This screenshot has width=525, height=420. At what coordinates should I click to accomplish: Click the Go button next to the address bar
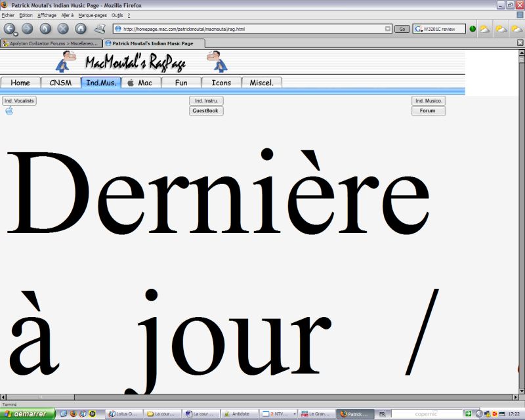coord(402,29)
